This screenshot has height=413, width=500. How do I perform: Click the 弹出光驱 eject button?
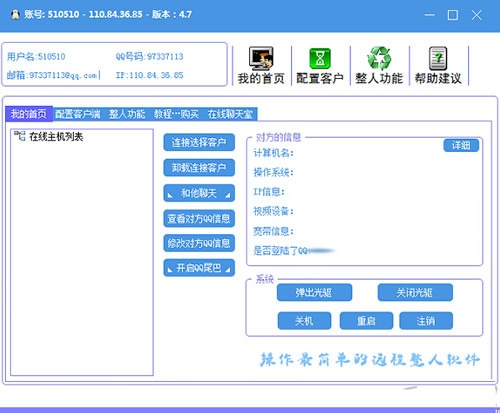tap(314, 293)
